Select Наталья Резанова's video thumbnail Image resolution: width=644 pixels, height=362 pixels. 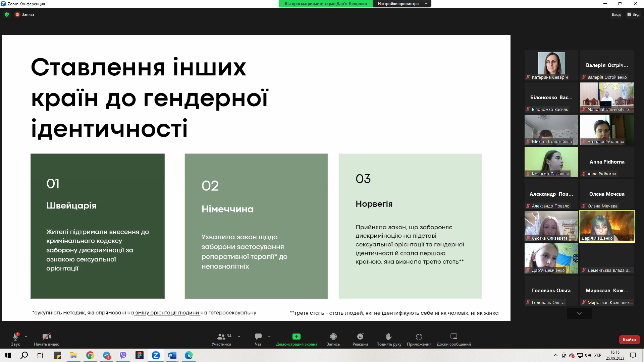607,130
